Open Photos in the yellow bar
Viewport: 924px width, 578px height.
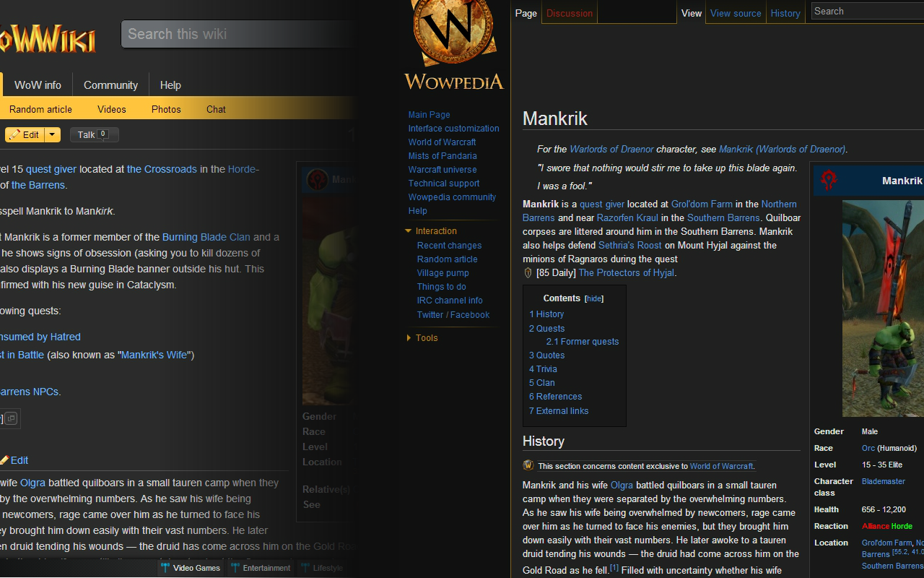[x=166, y=109]
